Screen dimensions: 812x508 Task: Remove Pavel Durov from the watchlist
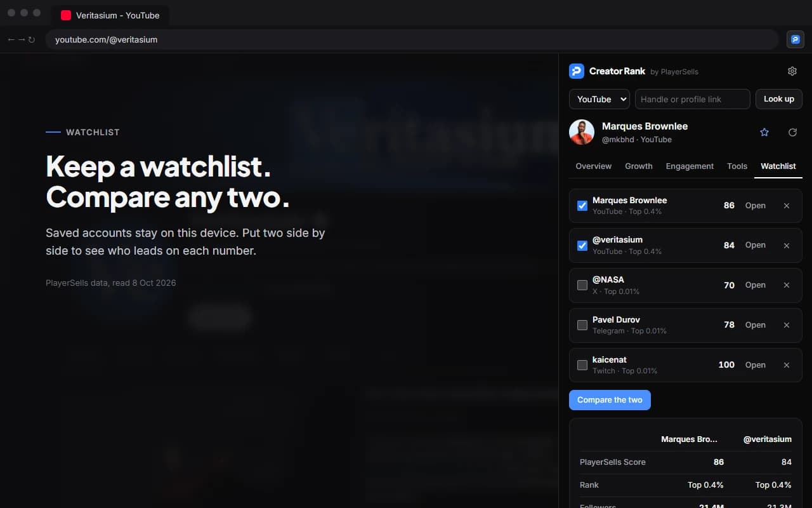click(787, 325)
